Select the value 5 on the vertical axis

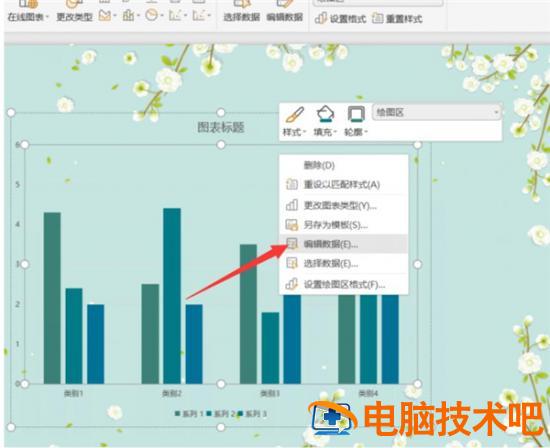click(x=18, y=185)
